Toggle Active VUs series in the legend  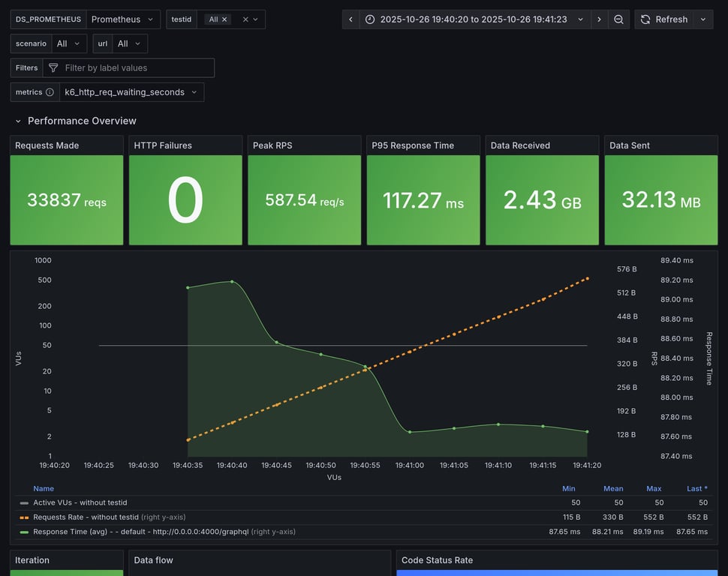(x=80, y=502)
